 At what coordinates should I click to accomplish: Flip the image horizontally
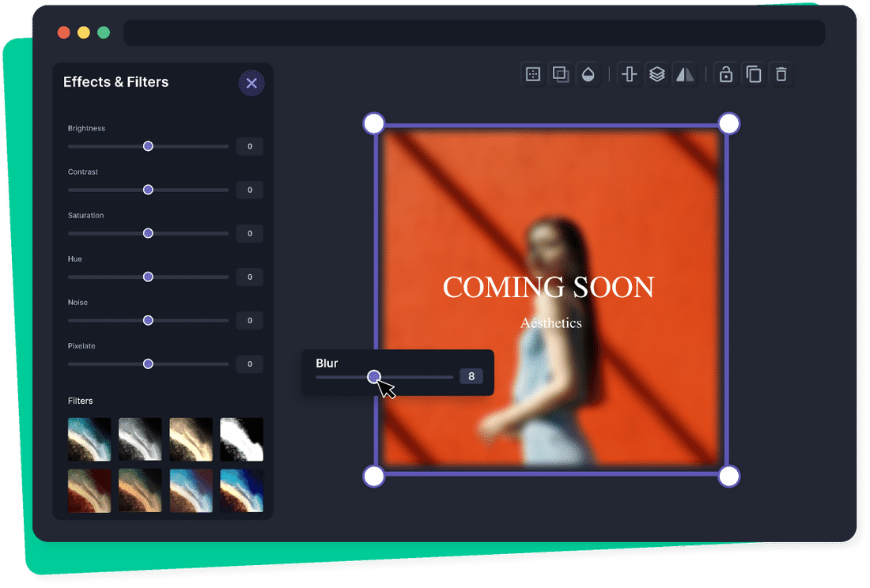[x=685, y=73]
